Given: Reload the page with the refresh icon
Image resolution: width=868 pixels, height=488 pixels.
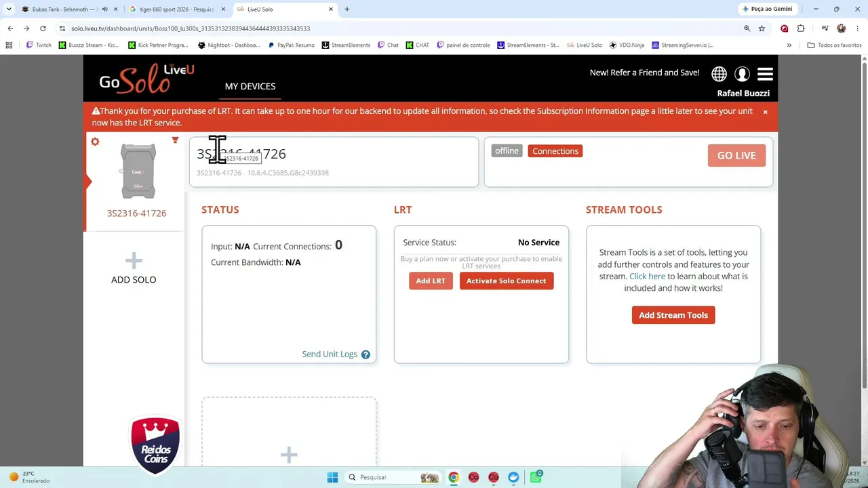Looking at the screenshot, I should [x=43, y=28].
